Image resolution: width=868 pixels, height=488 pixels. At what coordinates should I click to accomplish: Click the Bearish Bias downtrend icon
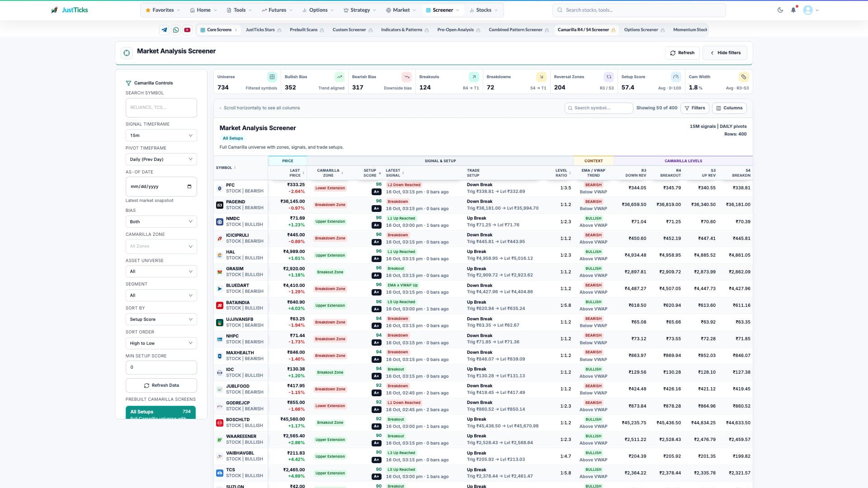coord(406,77)
